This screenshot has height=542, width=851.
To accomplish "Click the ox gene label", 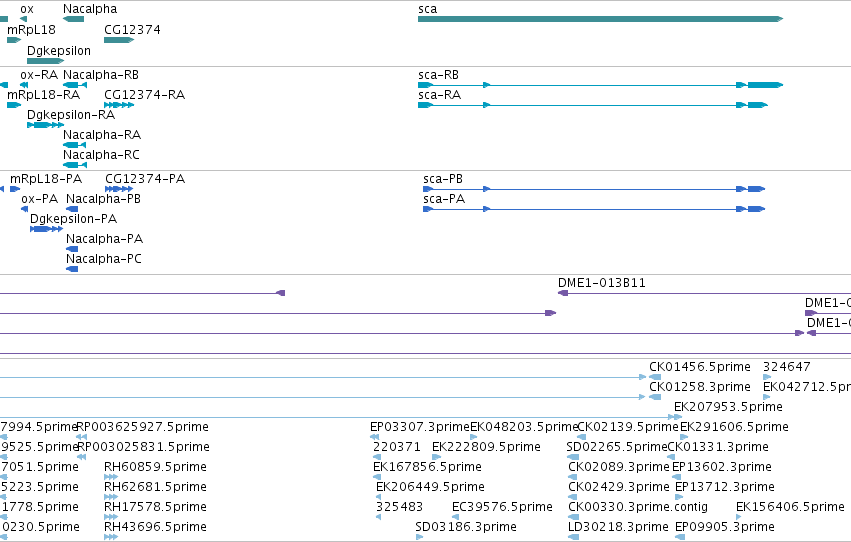I will point(27,9).
